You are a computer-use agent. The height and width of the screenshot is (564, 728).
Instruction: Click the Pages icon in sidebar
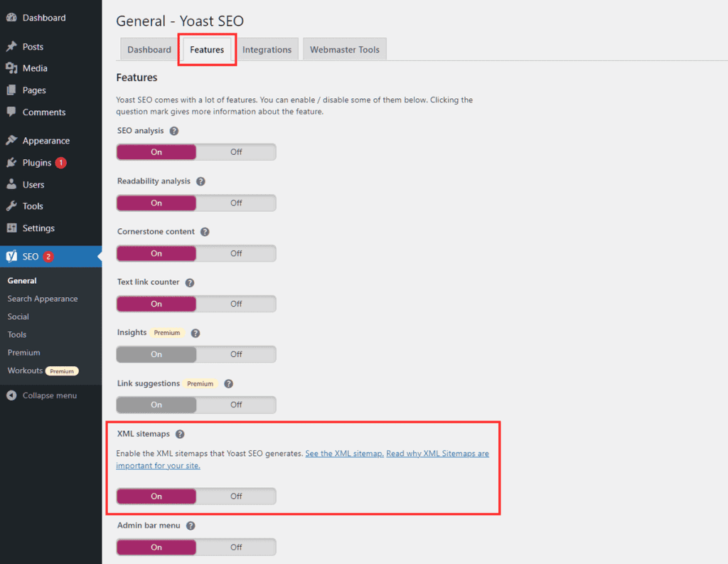(11, 90)
